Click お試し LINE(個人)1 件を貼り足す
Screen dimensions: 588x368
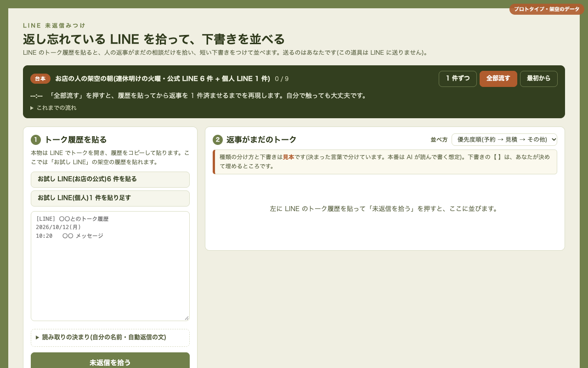pyautogui.click(x=110, y=198)
